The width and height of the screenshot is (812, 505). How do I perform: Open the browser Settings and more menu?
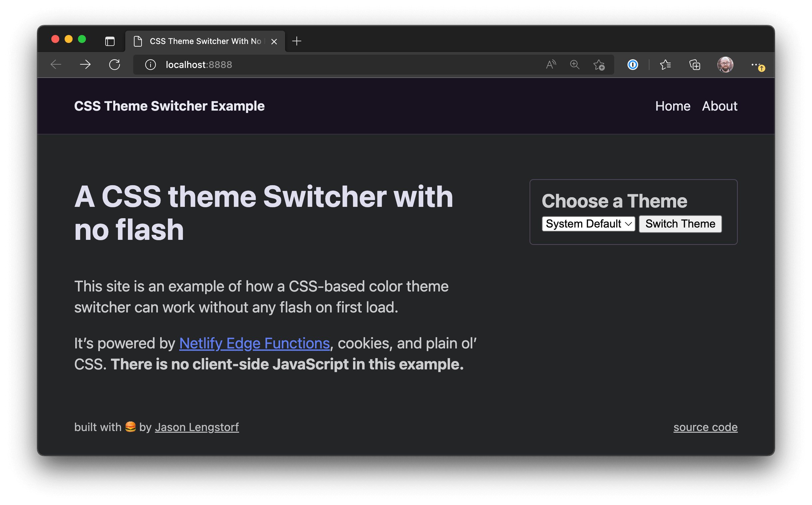pyautogui.click(x=756, y=65)
